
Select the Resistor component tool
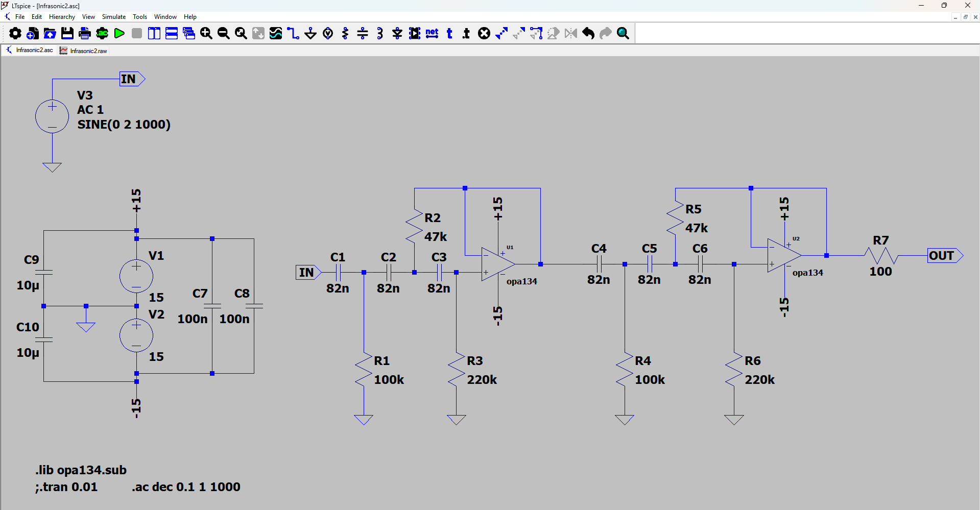(345, 33)
